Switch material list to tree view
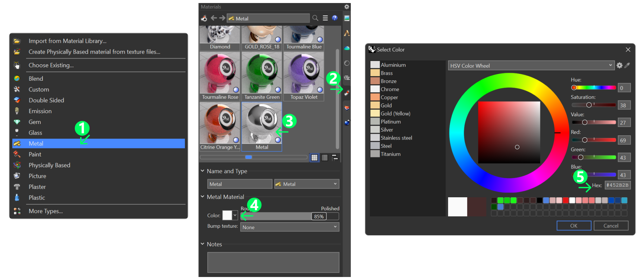Image resolution: width=644 pixels, height=280 pixels. (335, 158)
